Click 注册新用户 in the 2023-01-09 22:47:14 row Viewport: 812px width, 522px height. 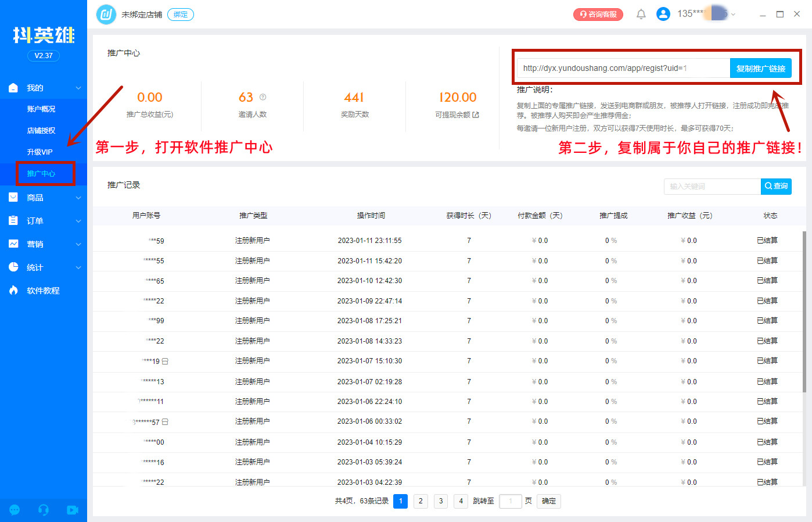coord(252,301)
